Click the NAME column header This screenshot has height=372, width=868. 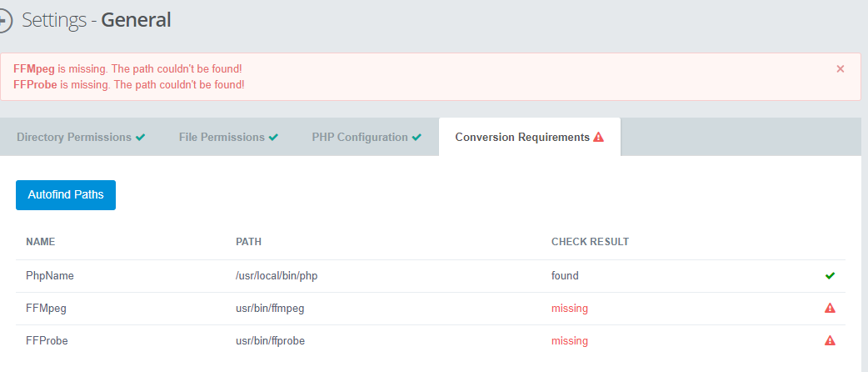[41, 242]
